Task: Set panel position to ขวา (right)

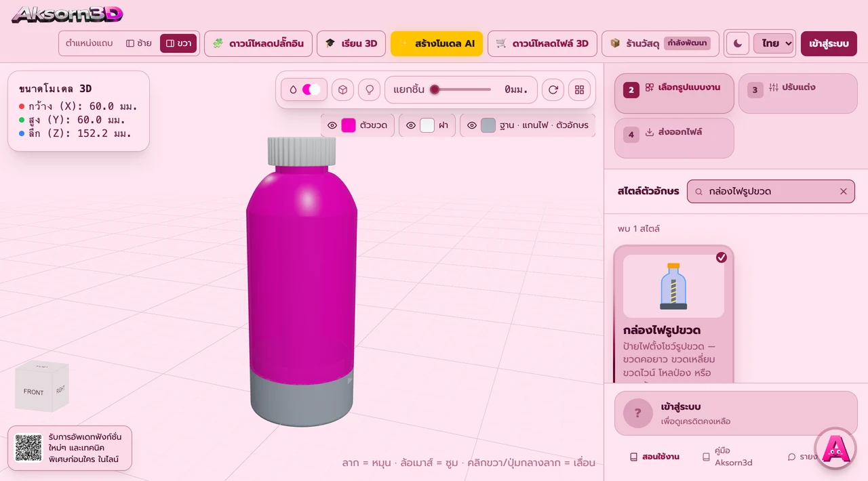Action: tap(178, 43)
